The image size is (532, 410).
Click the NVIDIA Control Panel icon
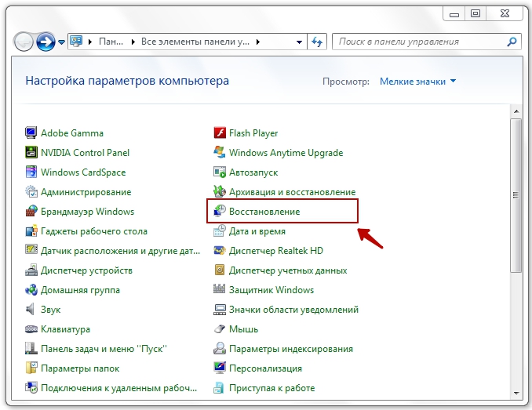[31, 152]
